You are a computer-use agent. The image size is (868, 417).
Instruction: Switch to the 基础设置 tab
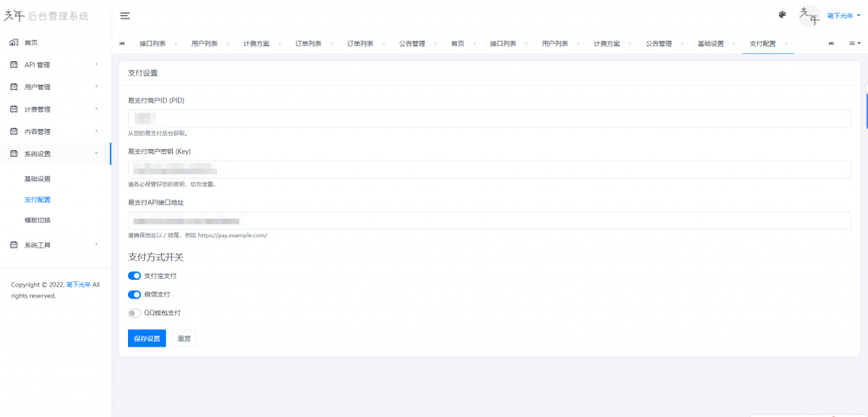[710, 43]
